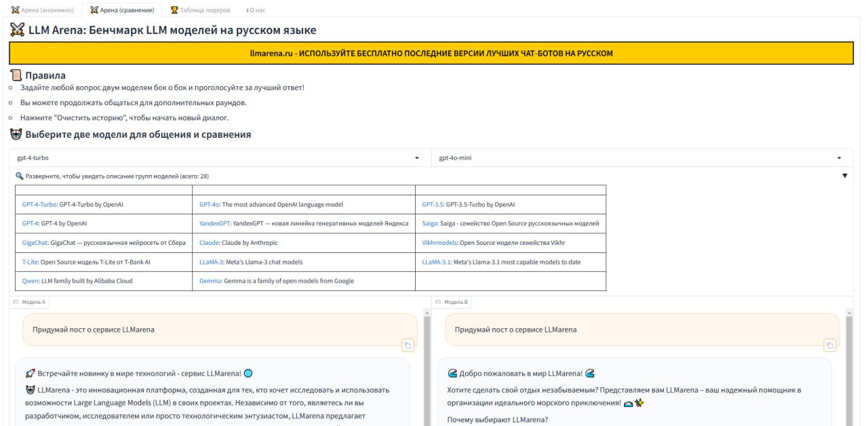Open the GPT-4o link
The image size is (868, 426).
[x=209, y=204]
